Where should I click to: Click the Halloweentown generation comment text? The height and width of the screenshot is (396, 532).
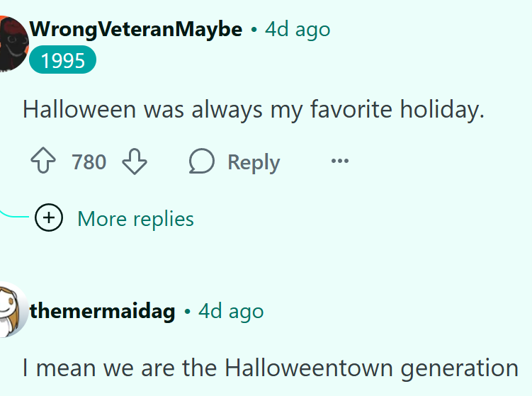[x=271, y=368]
